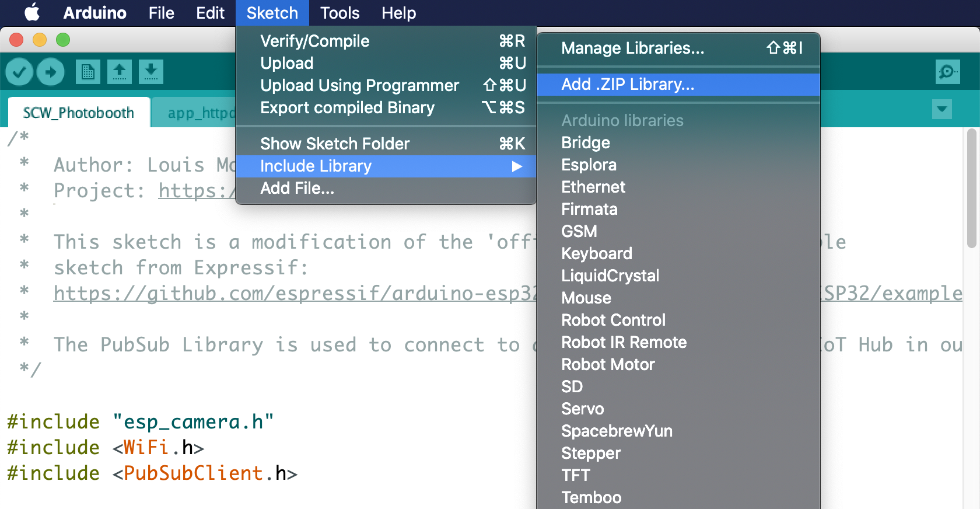Click the editor vertical scrollbar
980x509 pixels.
pos(971,188)
